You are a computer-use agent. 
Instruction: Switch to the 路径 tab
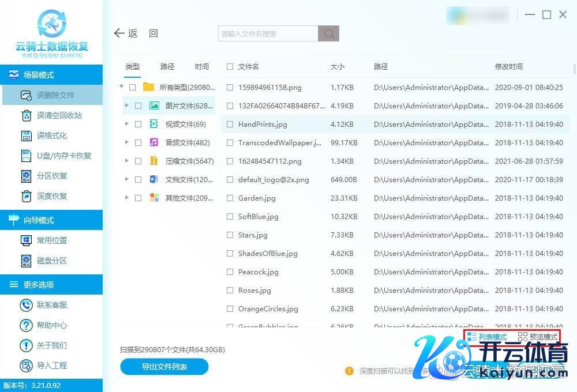pos(167,67)
